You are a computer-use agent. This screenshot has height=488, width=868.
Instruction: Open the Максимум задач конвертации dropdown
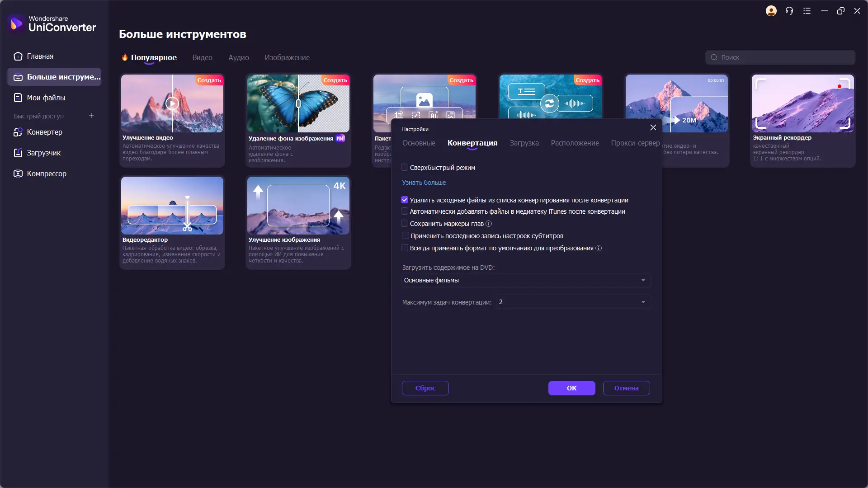coord(573,302)
